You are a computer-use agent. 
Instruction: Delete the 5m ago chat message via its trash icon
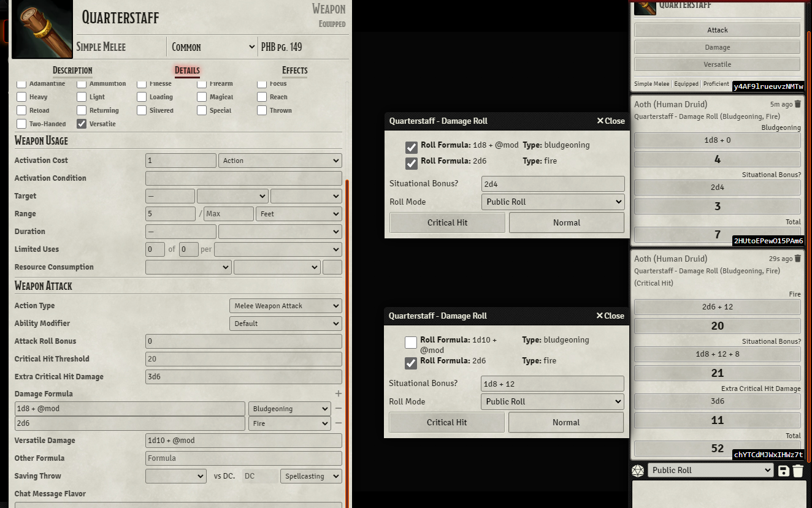[799, 104]
